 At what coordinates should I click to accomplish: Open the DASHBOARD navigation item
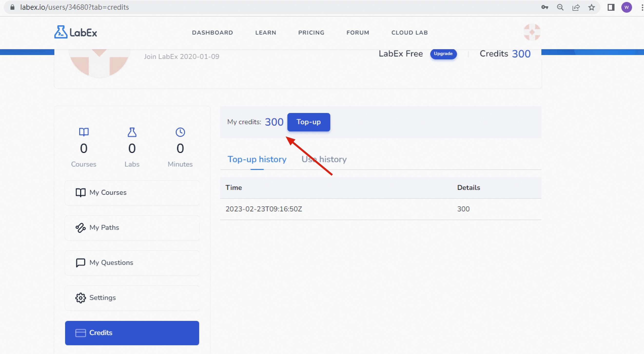[x=212, y=33]
